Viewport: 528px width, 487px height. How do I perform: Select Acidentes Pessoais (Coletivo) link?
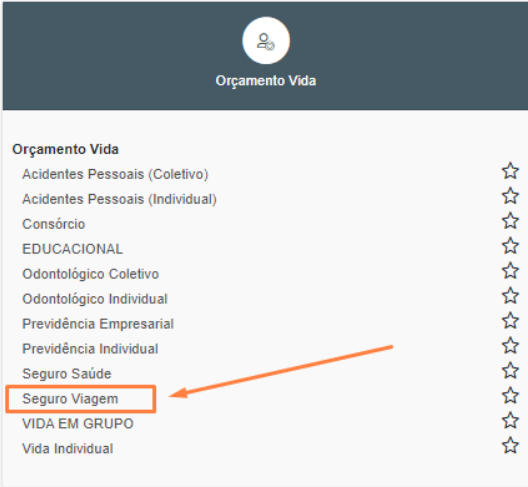[115, 174]
